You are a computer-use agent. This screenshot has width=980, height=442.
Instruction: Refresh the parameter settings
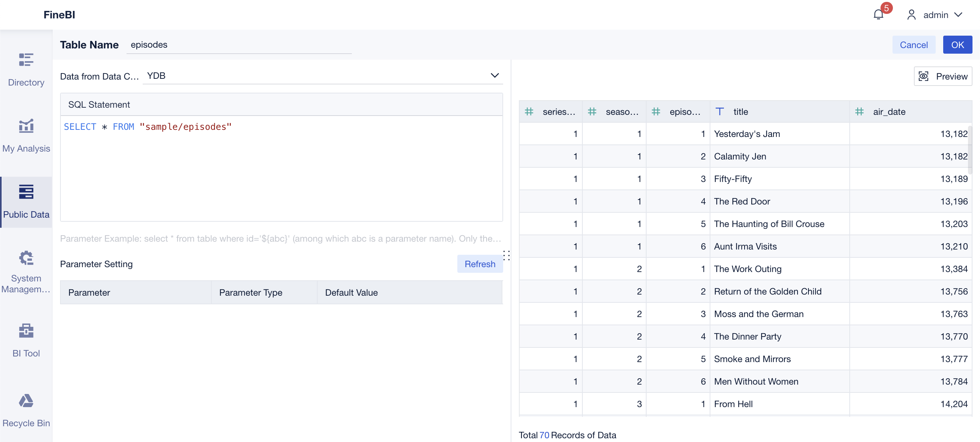pyautogui.click(x=479, y=264)
